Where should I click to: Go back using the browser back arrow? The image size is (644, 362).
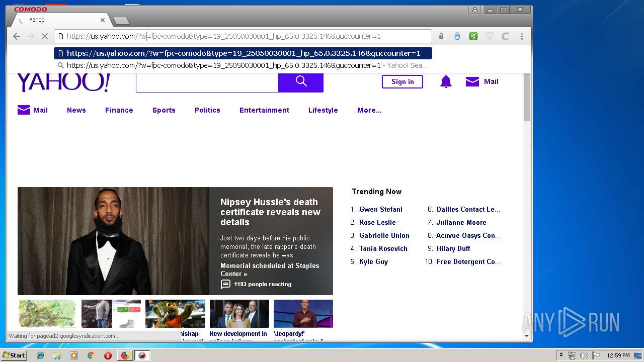[x=17, y=36]
